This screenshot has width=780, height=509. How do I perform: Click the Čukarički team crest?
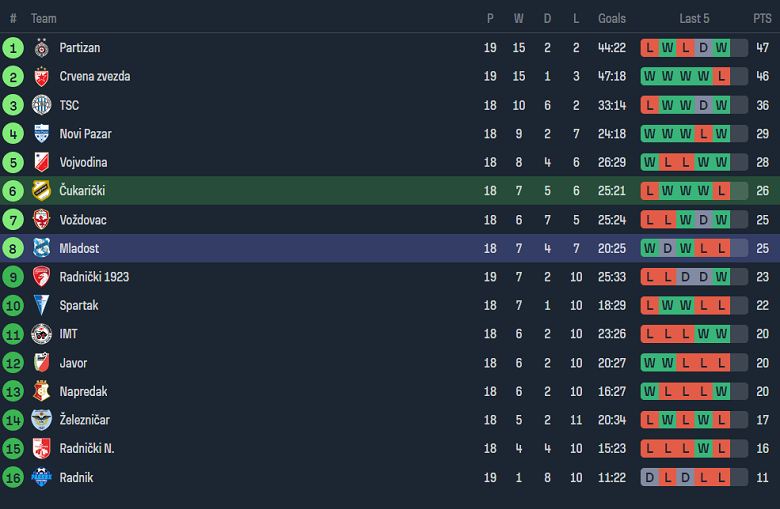click(41, 191)
